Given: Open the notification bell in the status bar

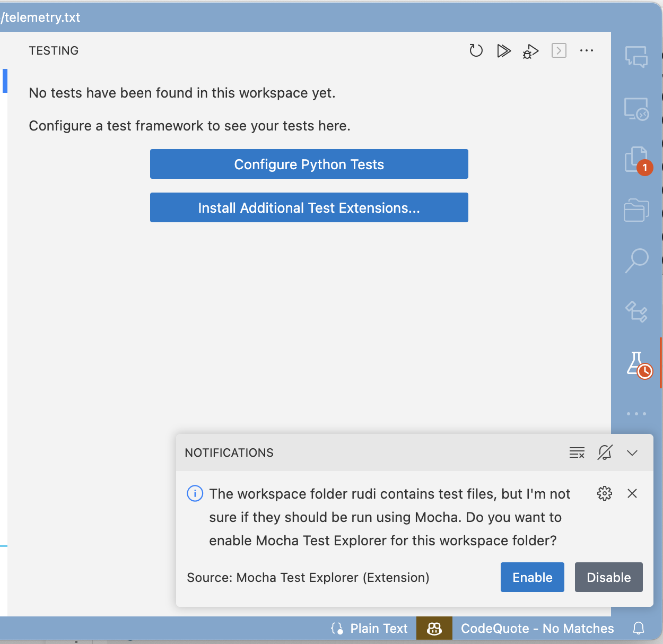Looking at the screenshot, I should (639, 628).
